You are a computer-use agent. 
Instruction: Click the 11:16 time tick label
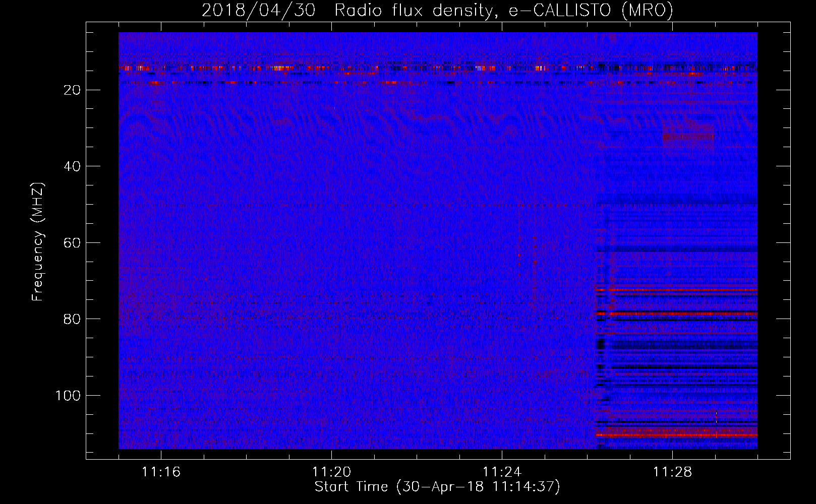(x=161, y=472)
